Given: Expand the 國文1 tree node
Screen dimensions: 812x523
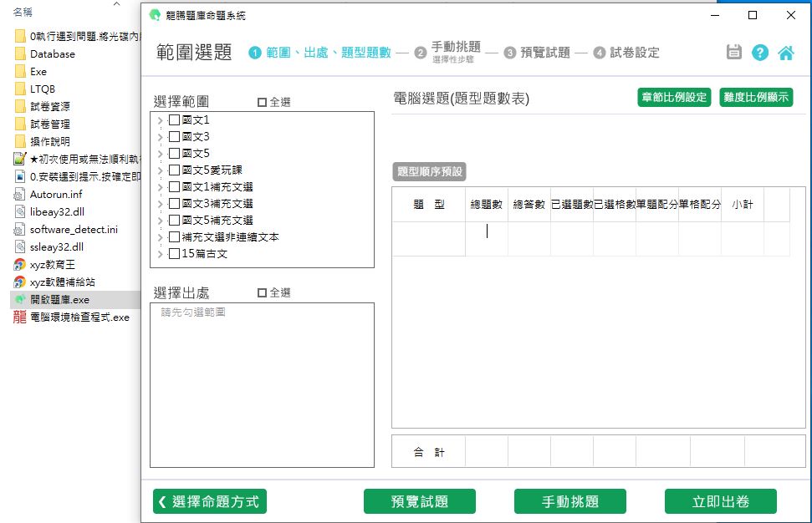Looking at the screenshot, I should [160, 120].
